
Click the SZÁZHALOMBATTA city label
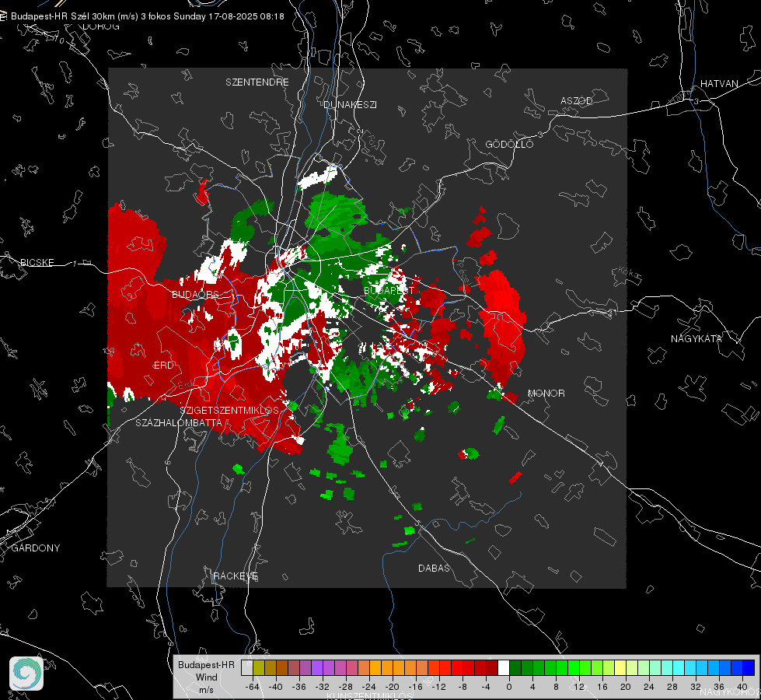[x=179, y=422]
